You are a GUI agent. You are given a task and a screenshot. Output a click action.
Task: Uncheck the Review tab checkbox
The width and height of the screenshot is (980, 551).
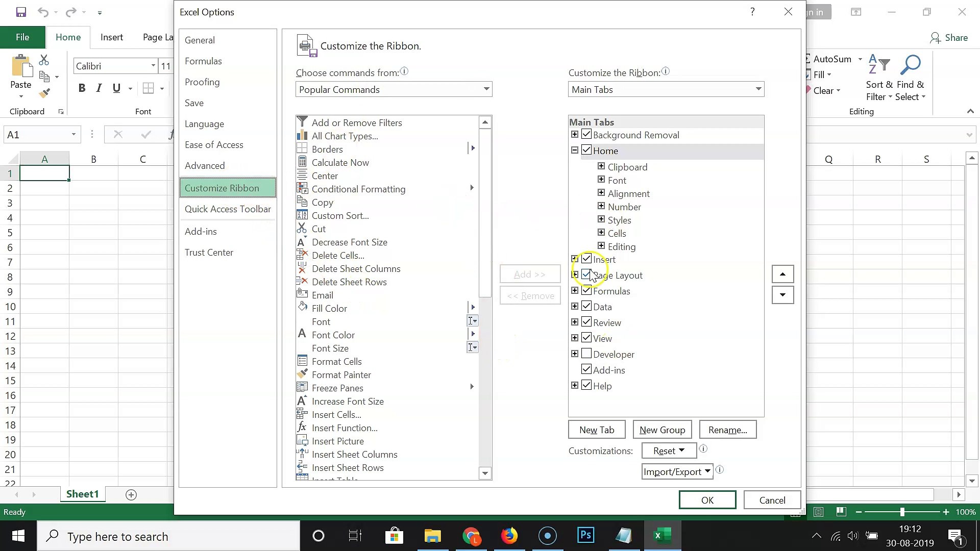586,322
